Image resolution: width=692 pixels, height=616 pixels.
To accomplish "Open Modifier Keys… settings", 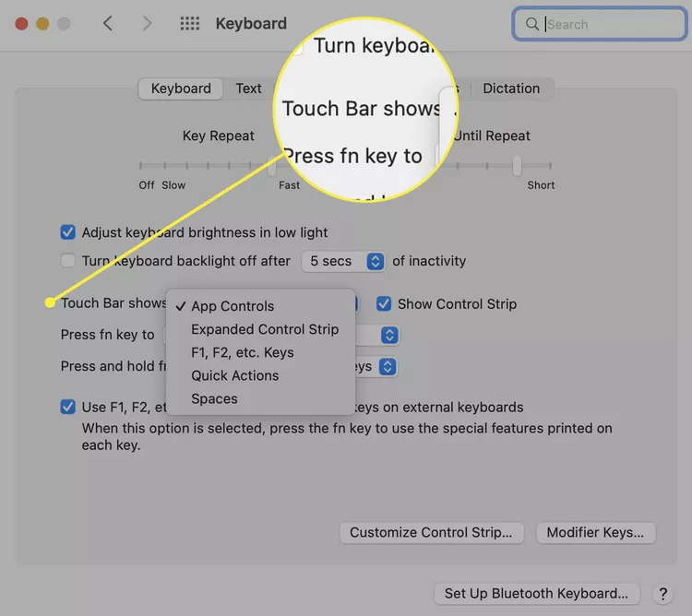I will (595, 533).
